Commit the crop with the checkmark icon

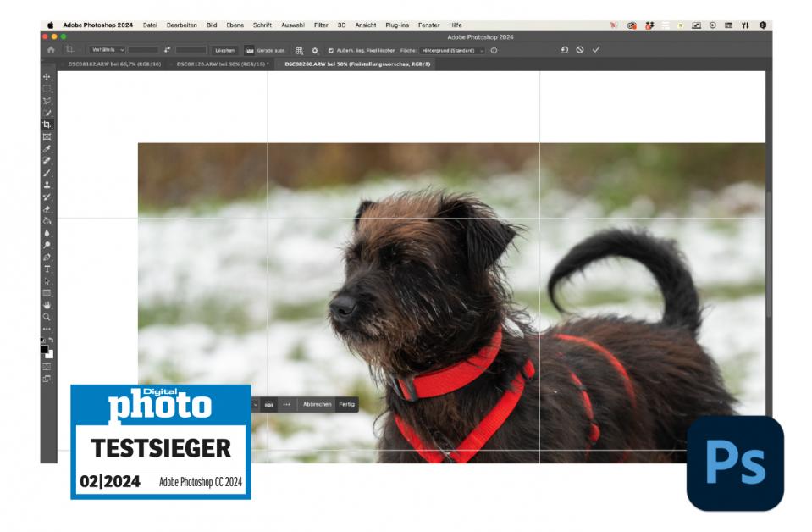point(596,50)
